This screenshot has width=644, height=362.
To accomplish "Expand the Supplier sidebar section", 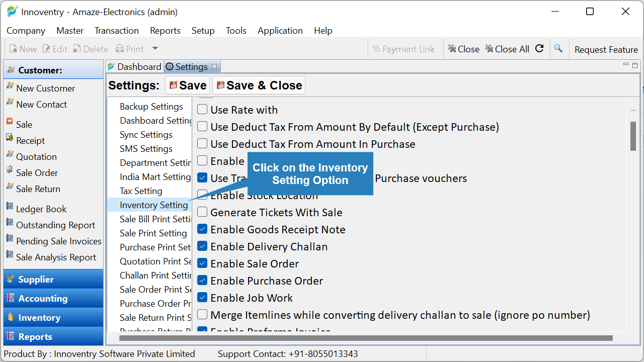I will pos(53,279).
